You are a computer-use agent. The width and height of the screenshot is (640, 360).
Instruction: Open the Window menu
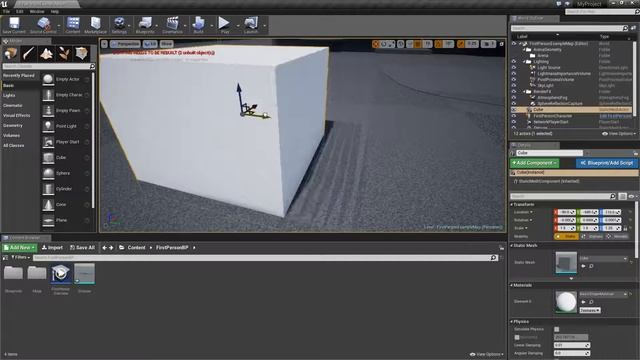tap(37, 11)
